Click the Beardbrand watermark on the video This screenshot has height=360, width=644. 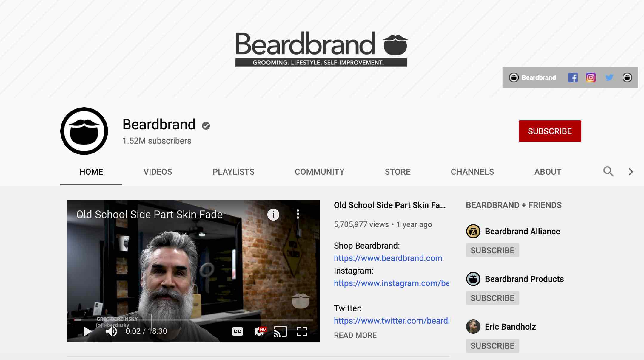point(301,300)
